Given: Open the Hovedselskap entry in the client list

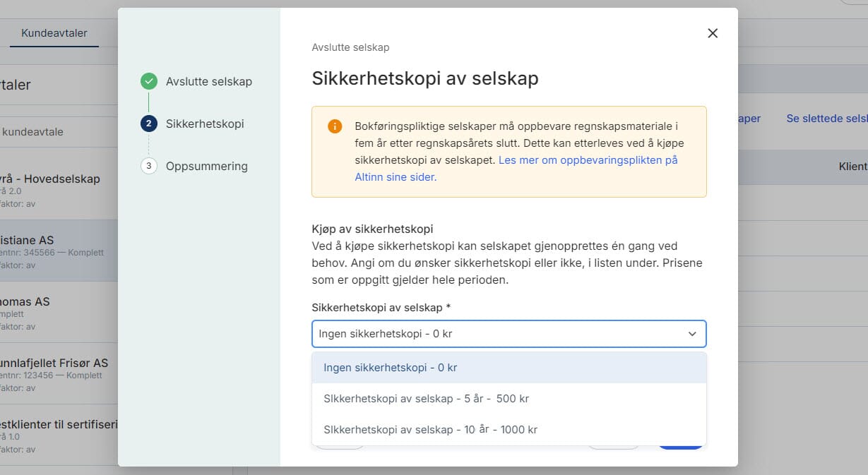Looking at the screenshot, I should tap(42, 179).
